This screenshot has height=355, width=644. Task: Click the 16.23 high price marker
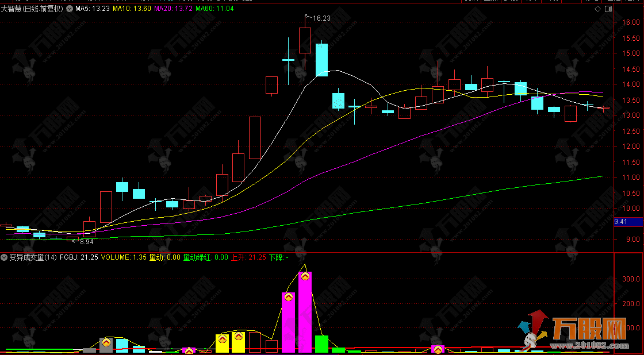321,18
